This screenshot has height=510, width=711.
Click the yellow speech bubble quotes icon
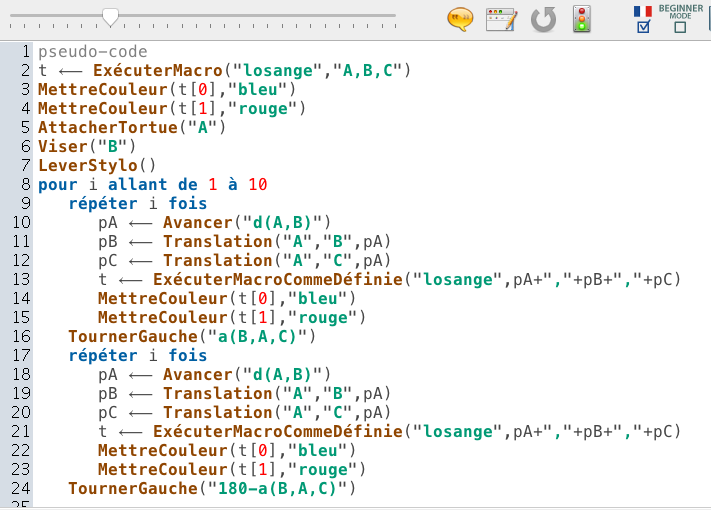click(x=460, y=19)
